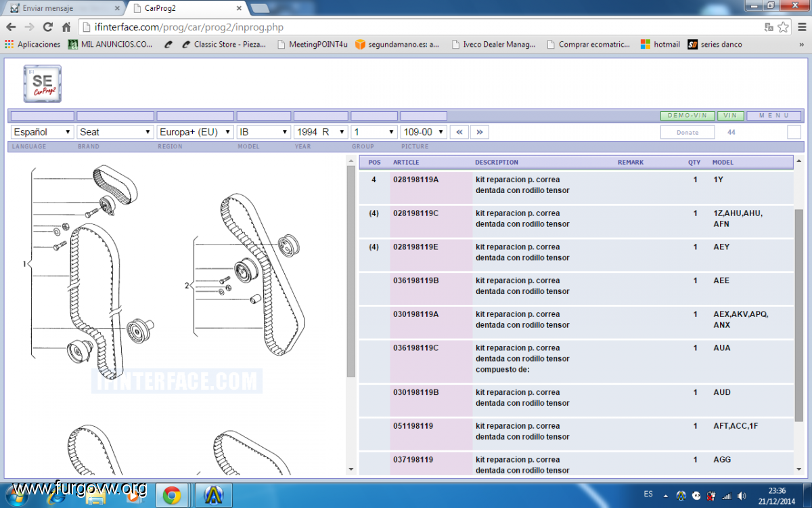Click the down arrow of diagram scrollbar
The height and width of the screenshot is (508, 812).
(351, 469)
